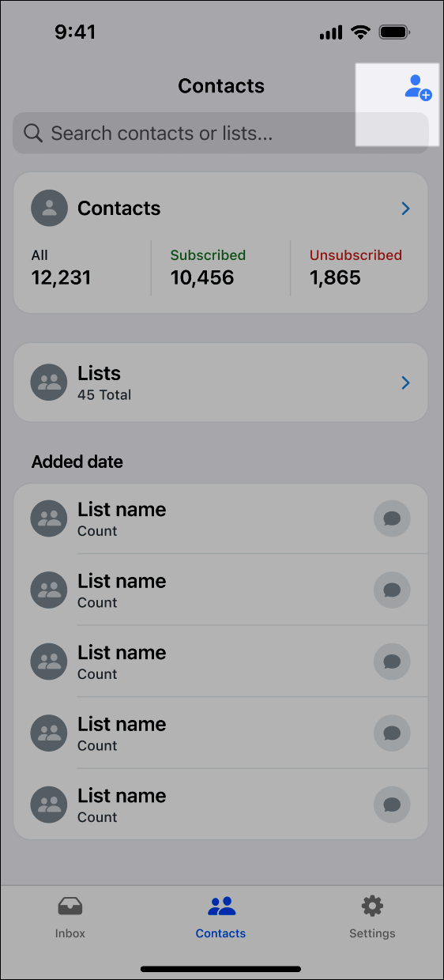
Task: Expand the Lists row chevron
Action: (x=405, y=383)
